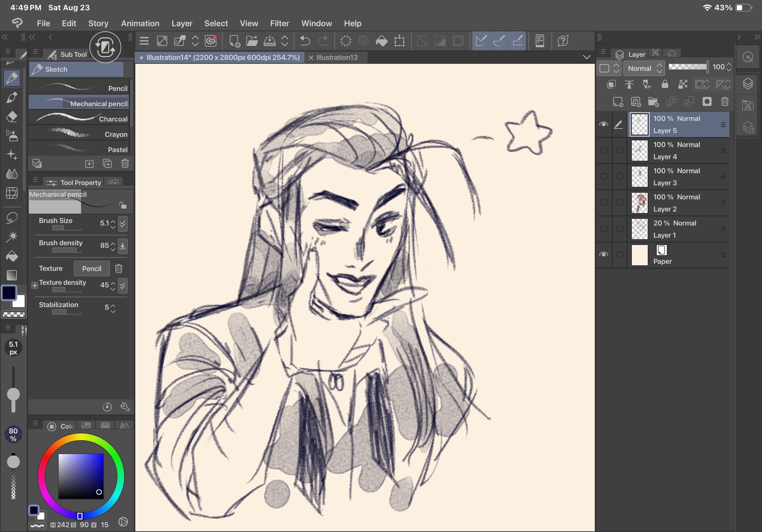The height and width of the screenshot is (532, 762).
Task: Hide the Paper layer
Action: pos(604,255)
